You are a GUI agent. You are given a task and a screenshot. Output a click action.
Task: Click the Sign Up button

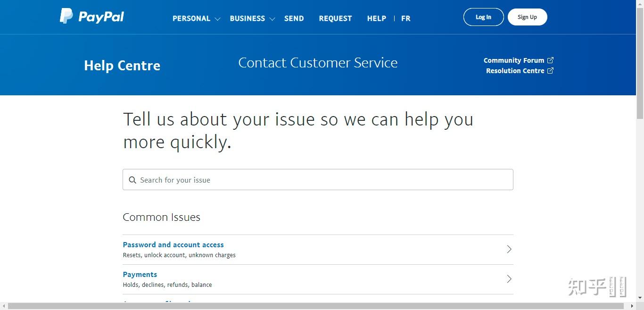pyautogui.click(x=527, y=17)
